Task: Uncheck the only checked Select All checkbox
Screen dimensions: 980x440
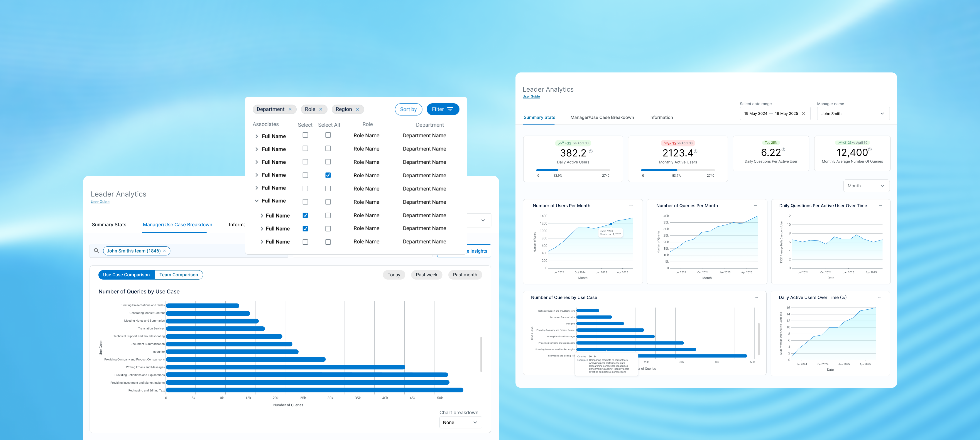Action: 328,175
